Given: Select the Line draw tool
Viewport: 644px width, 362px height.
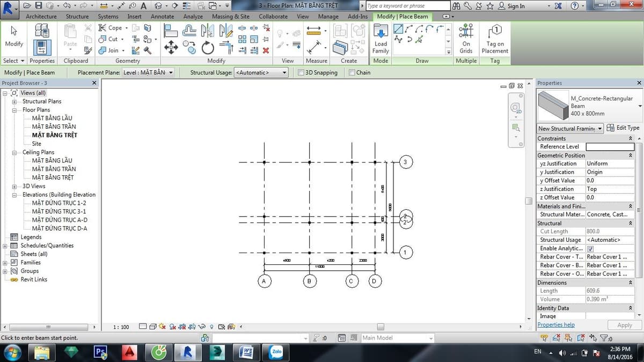Looking at the screenshot, I should [399, 28].
